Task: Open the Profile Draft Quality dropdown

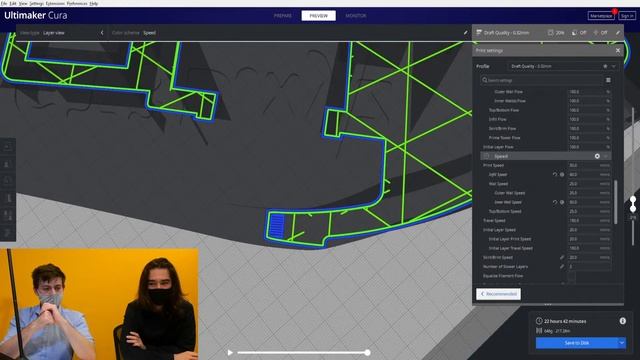Action: (x=562, y=66)
